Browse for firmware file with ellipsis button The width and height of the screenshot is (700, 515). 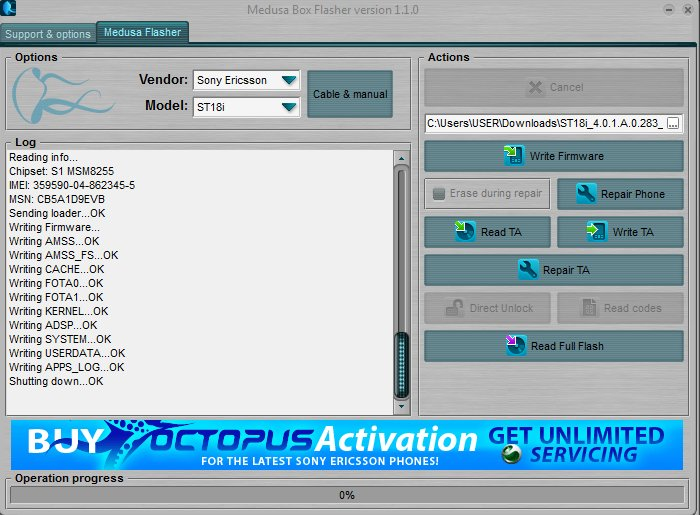point(673,123)
